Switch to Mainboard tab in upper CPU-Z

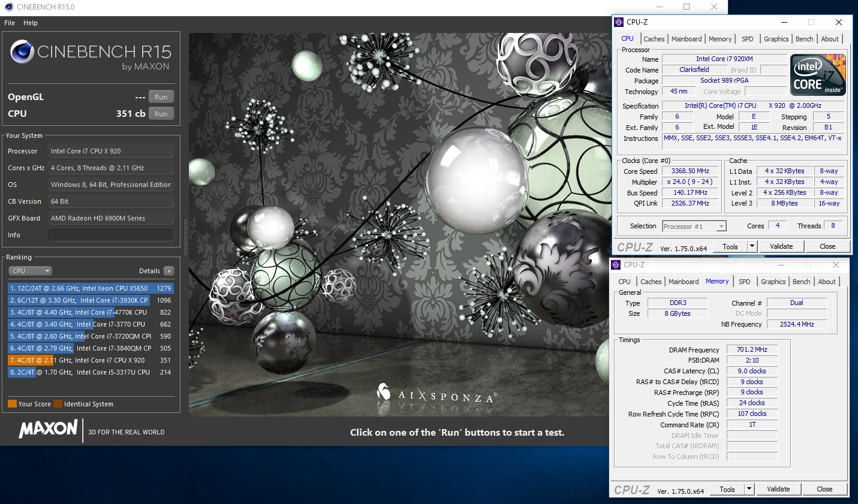tap(687, 39)
